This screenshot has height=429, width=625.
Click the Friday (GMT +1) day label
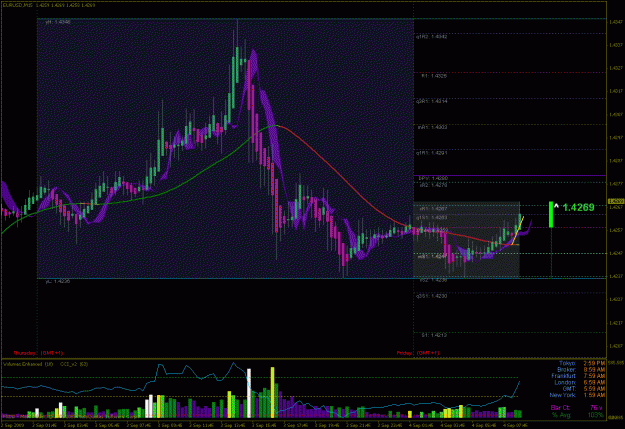click(418, 353)
